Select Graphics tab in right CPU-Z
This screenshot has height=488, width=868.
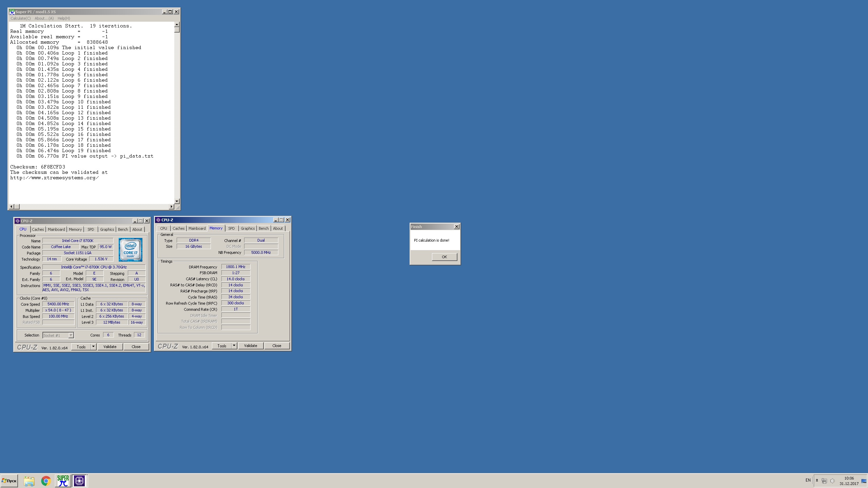pyautogui.click(x=248, y=228)
